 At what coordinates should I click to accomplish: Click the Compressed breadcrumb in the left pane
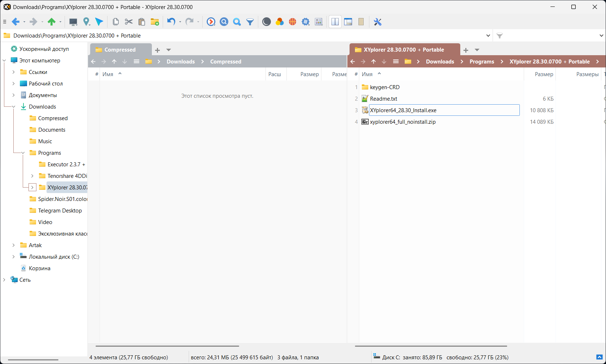[x=226, y=62]
